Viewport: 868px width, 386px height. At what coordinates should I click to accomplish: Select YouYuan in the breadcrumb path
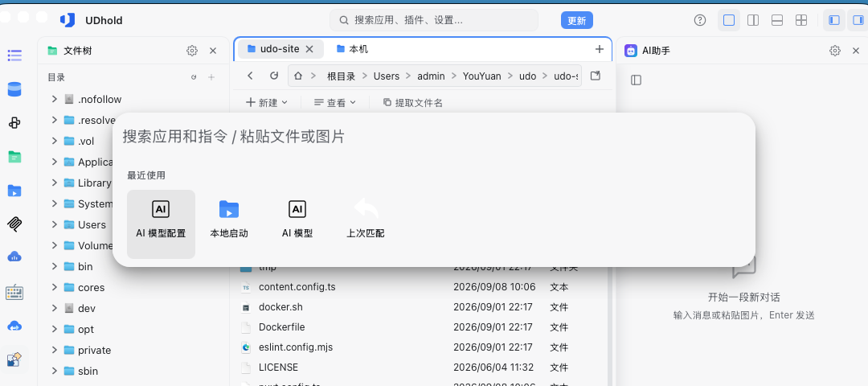(x=481, y=76)
